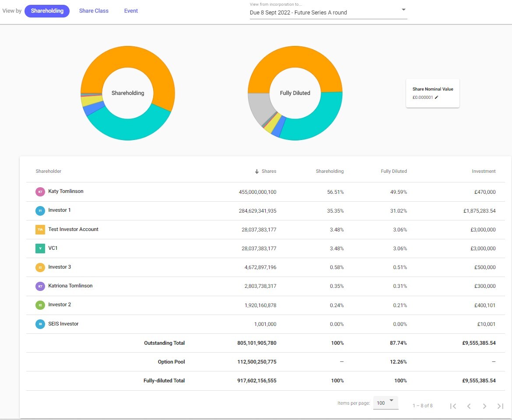Select the Shareholding view tab
This screenshot has width=512, height=420.
47,11
